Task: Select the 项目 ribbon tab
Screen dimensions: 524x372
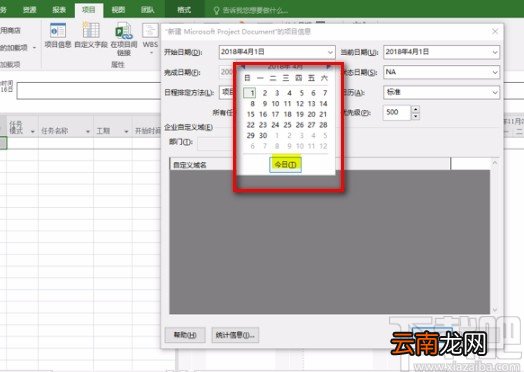Action: coord(89,10)
